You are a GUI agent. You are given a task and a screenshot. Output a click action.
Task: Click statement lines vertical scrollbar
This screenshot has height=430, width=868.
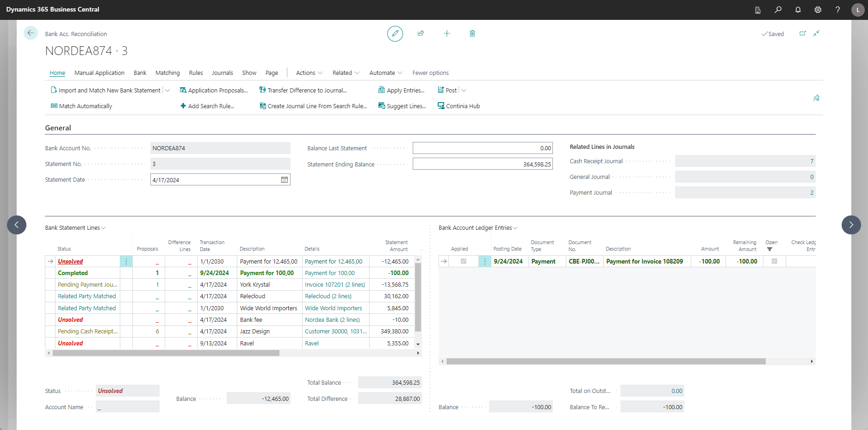click(x=418, y=297)
